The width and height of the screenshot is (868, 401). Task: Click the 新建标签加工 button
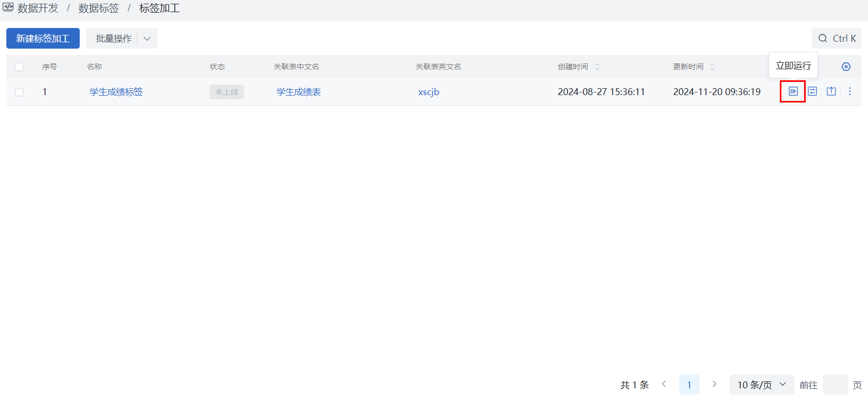click(x=43, y=39)
